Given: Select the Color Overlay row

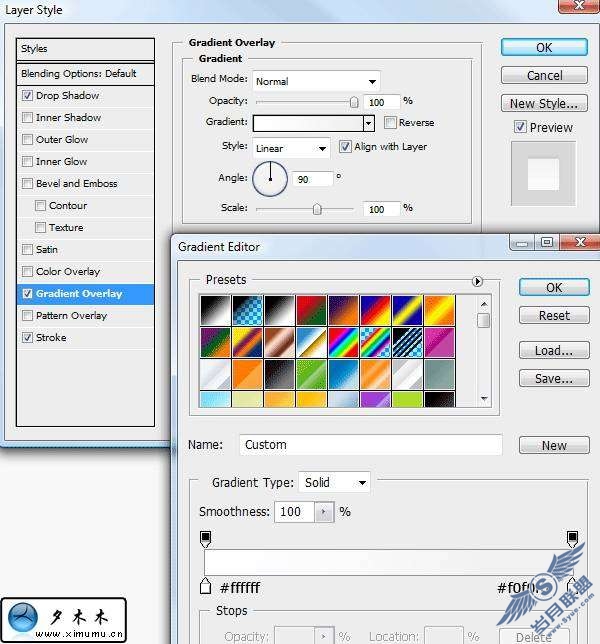Looking at the screenshot, I should coord(85,271).
